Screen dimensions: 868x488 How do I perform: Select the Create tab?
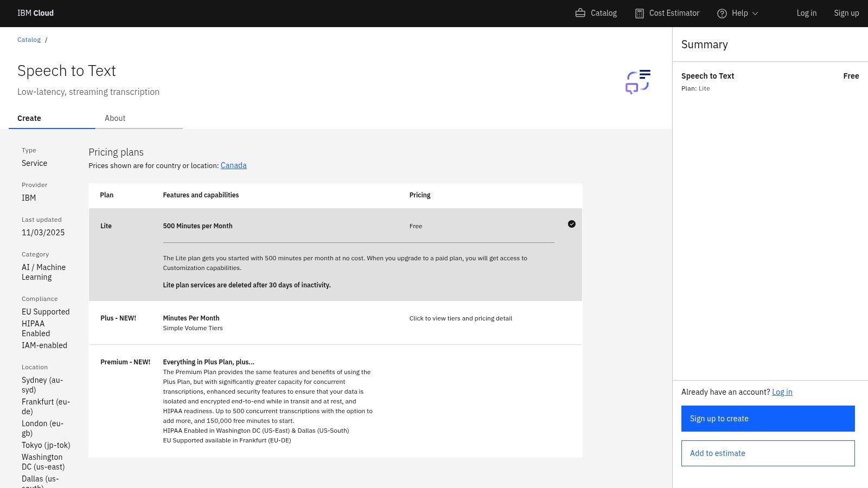(29, 118)
